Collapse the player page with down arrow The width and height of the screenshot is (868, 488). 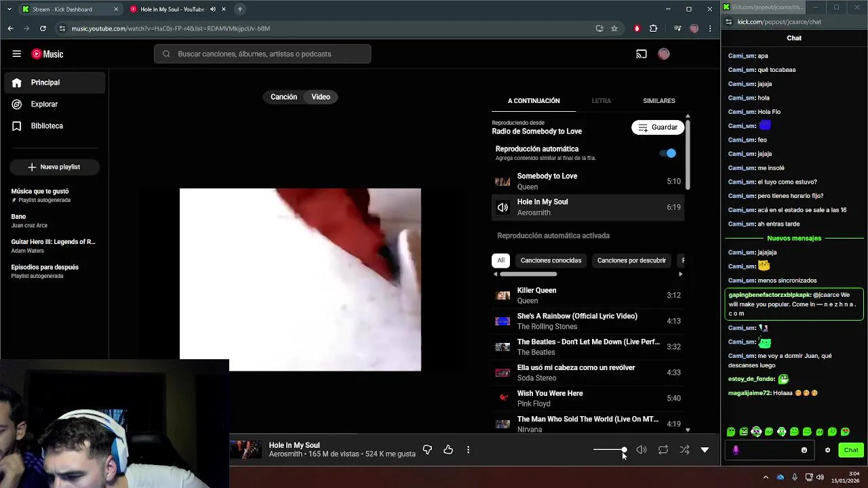click(x=705, y=449)
